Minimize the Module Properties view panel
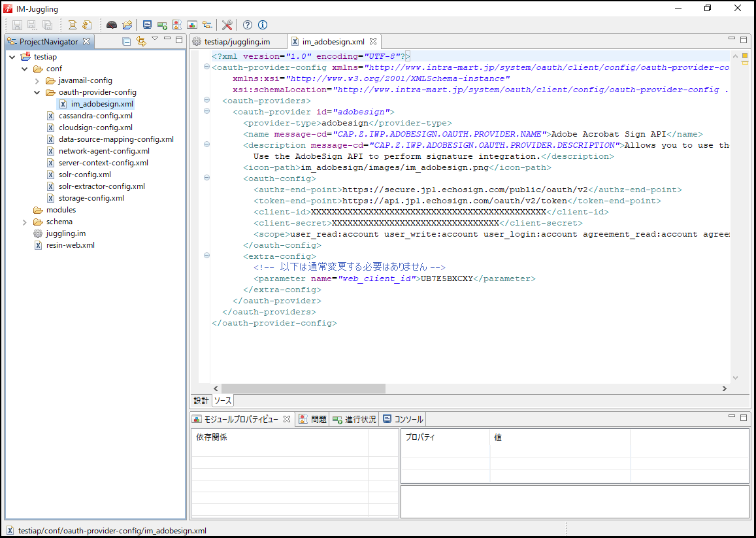The height and width of the screenshot is (538, 756). pos(732,416)
